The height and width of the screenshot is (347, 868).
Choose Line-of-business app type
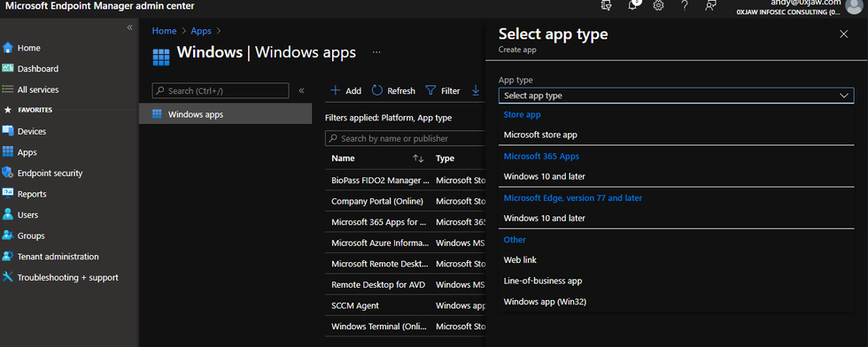point(542,281)
